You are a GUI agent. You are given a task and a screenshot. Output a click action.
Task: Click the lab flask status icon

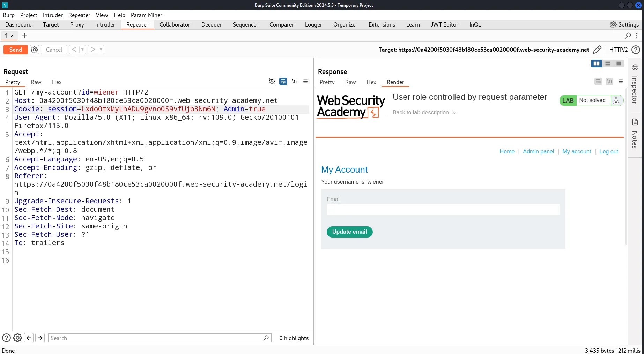616,100
